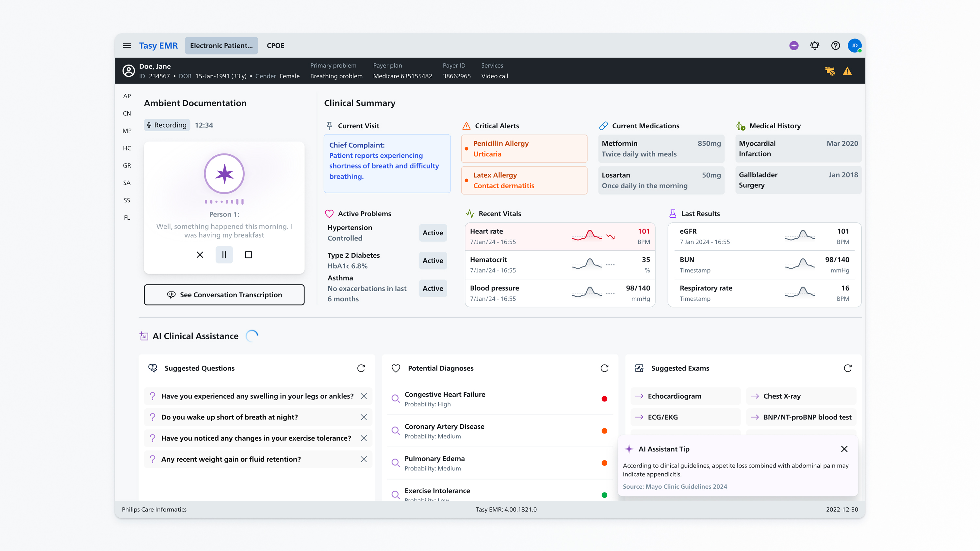
Task: Stop recording with the square stop button
Action: click(248, 255)
